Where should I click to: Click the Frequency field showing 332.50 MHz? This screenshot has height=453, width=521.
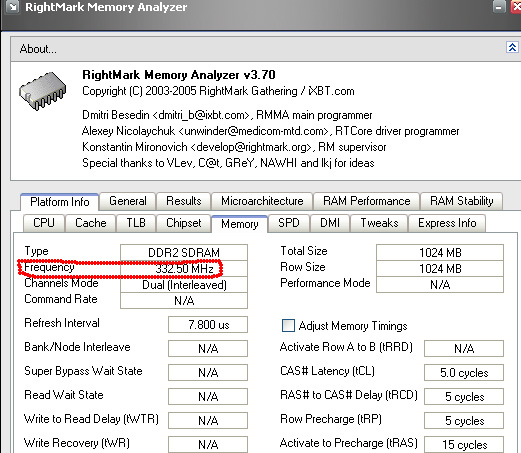[184, 268]
